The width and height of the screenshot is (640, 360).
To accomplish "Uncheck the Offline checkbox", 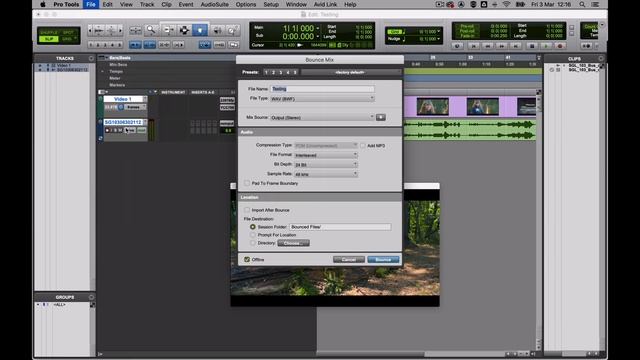I will pyautogui.click(x=247, y=259).
